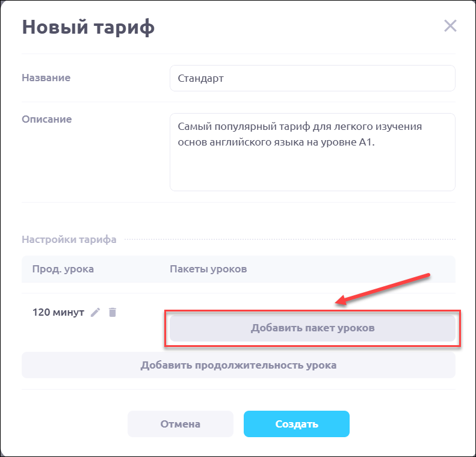Close the Новый тариф dialog
476x457 pixels.
pyautogui.click(x=450, y=26)
